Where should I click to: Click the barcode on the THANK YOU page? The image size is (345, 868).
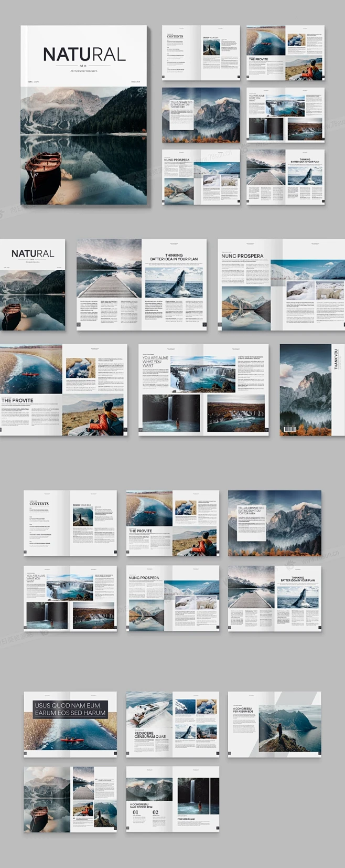[290, 429]
